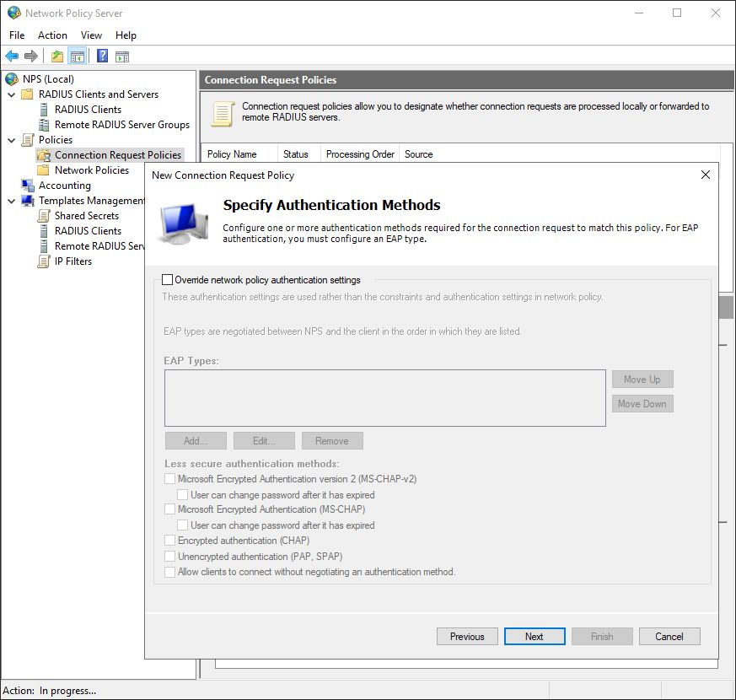This screenshot has width=736, height=700.
Task: Collapse the Policies tree node
Action: pos(12,140)
